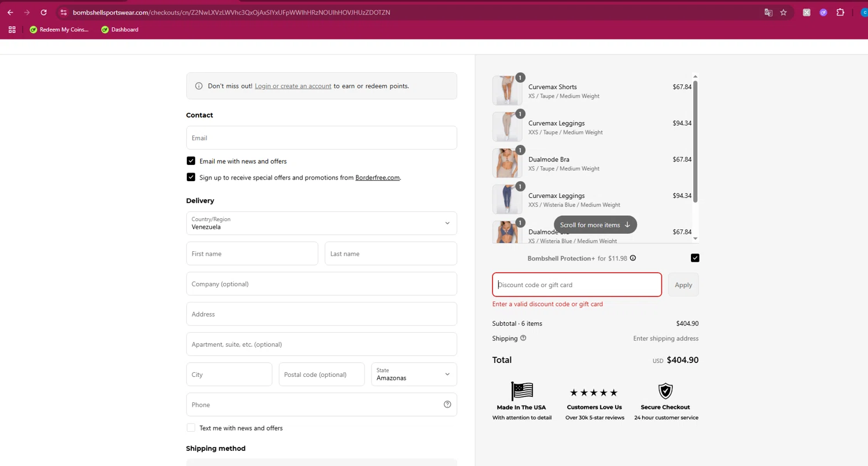
Task: Click the translate page icon
Action: [768, 12]
